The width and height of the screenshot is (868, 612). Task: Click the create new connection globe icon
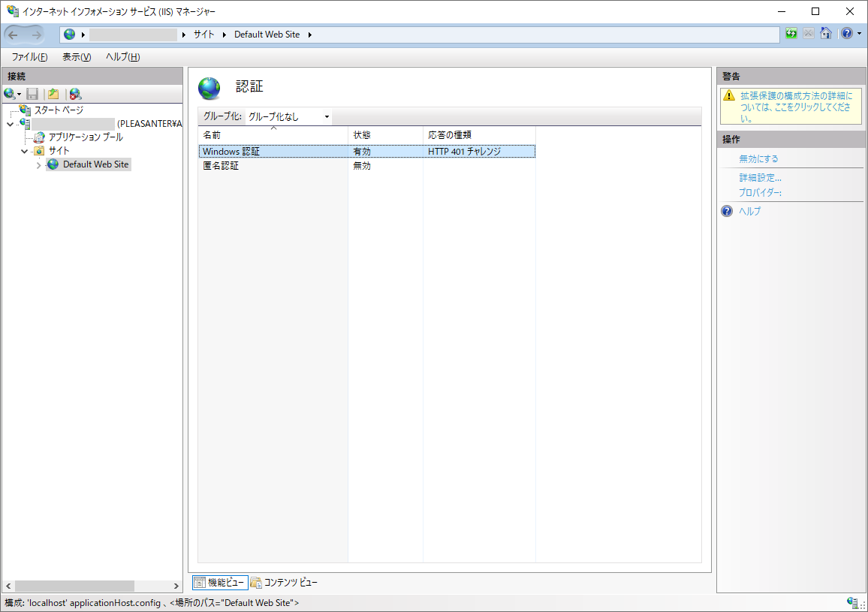pyautogui.click(x=9, y=94)
